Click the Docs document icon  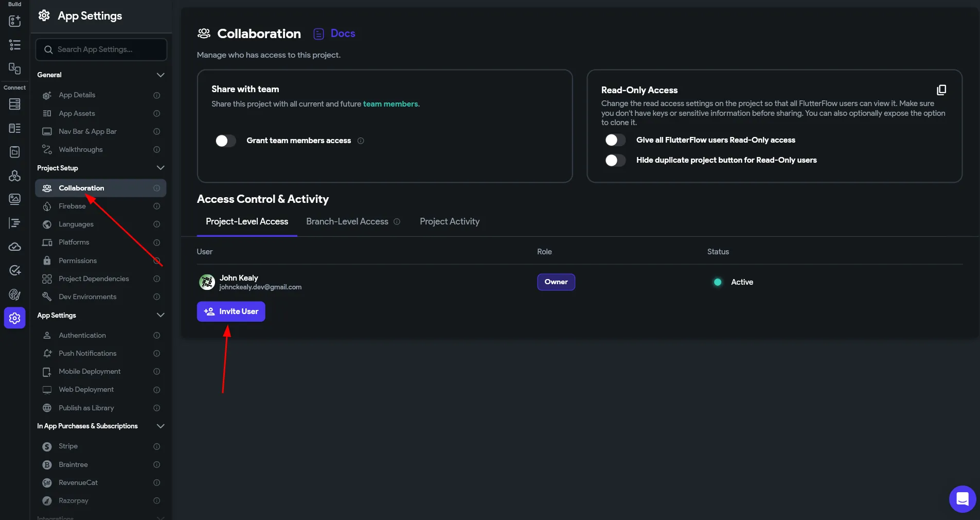[x=319, y=34]
